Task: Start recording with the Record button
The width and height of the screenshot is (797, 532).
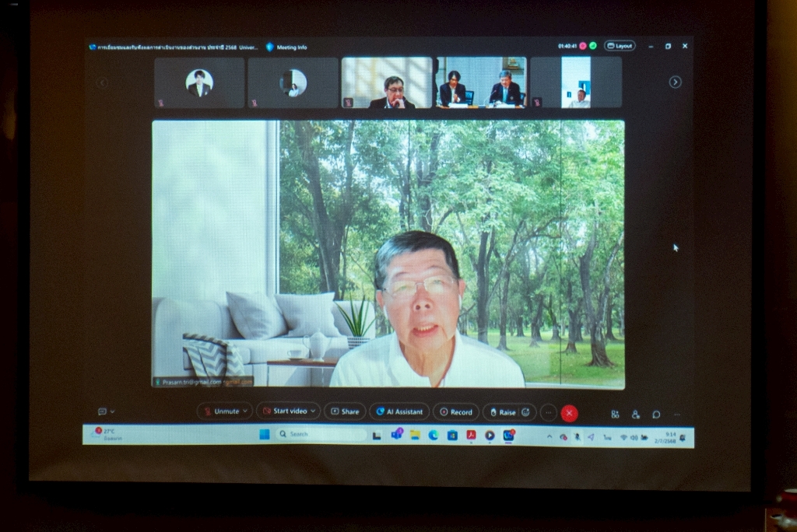Action: [456, 412]
